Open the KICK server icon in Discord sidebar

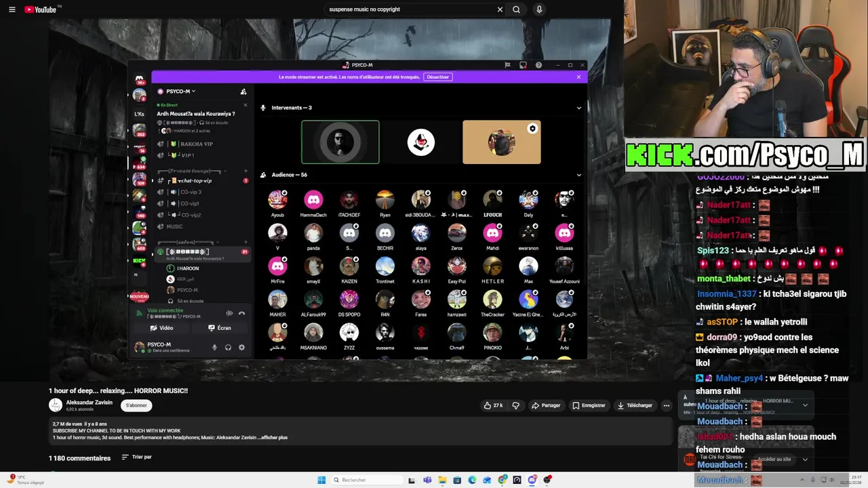tap(139, 261)
